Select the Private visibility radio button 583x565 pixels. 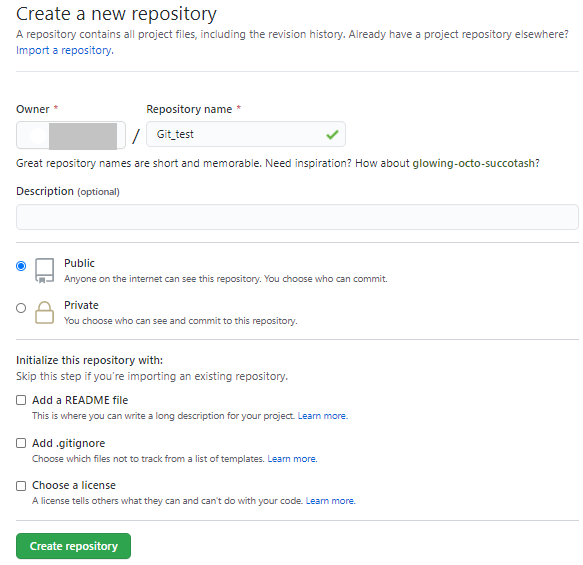(21, 308)
